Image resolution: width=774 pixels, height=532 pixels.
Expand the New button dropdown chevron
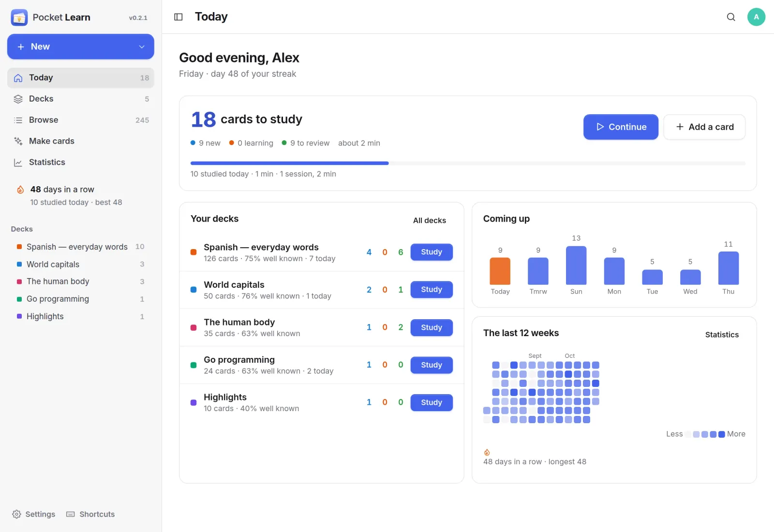pos(142,47)
